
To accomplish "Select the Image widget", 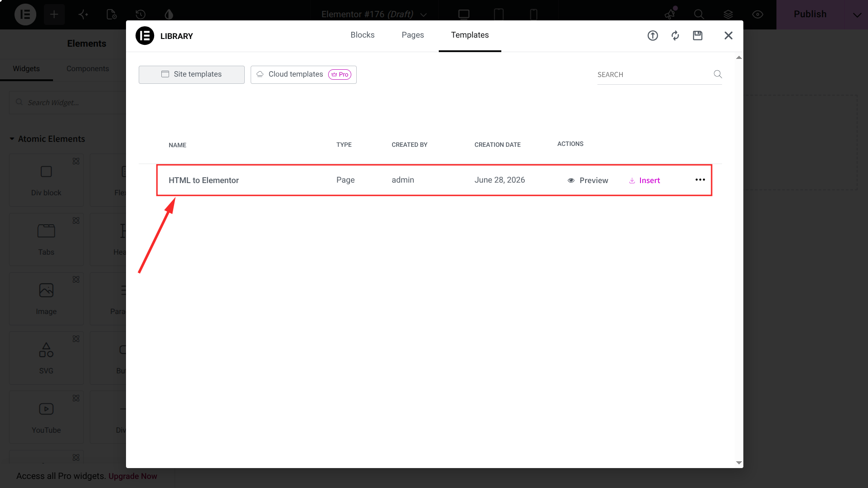I will 46,299.
